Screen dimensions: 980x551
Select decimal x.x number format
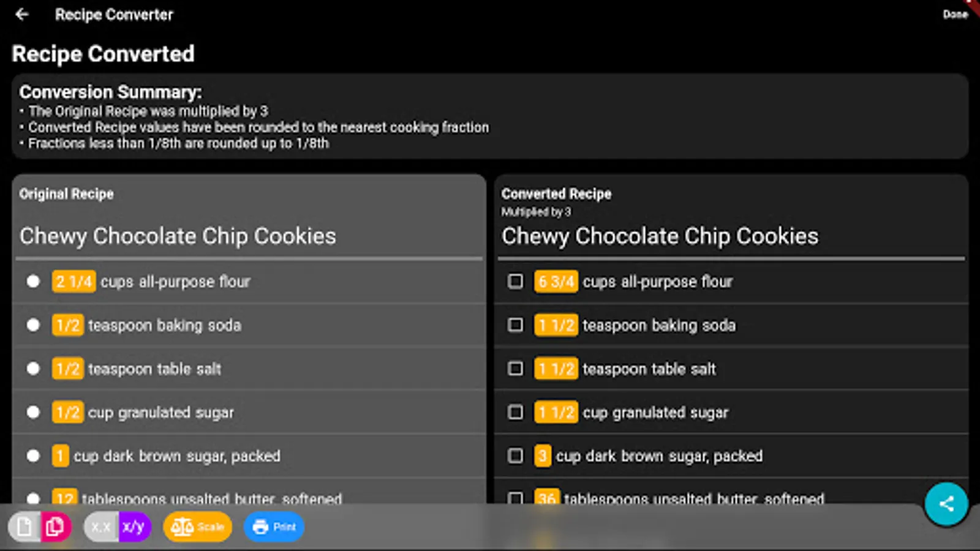[x=101, y=527]
